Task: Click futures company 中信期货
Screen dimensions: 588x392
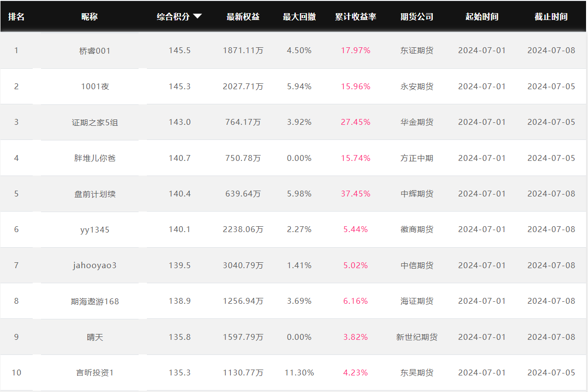Action: (x=417, y=265)
